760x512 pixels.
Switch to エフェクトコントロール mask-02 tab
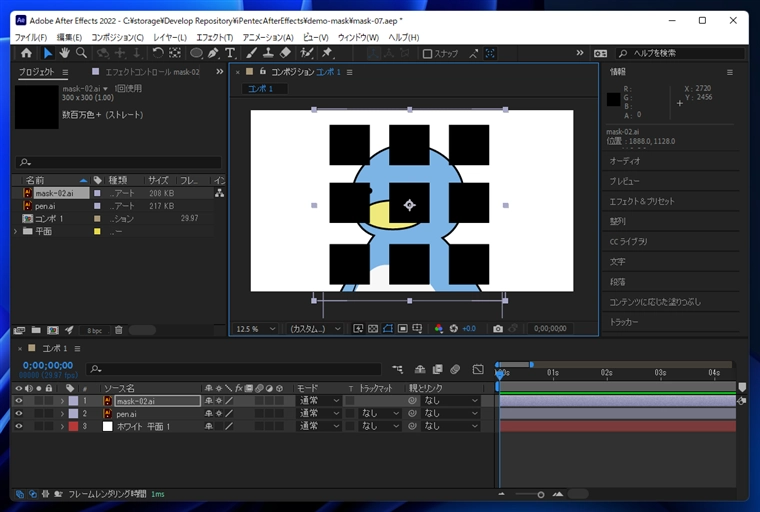click(x=152, y=72)
